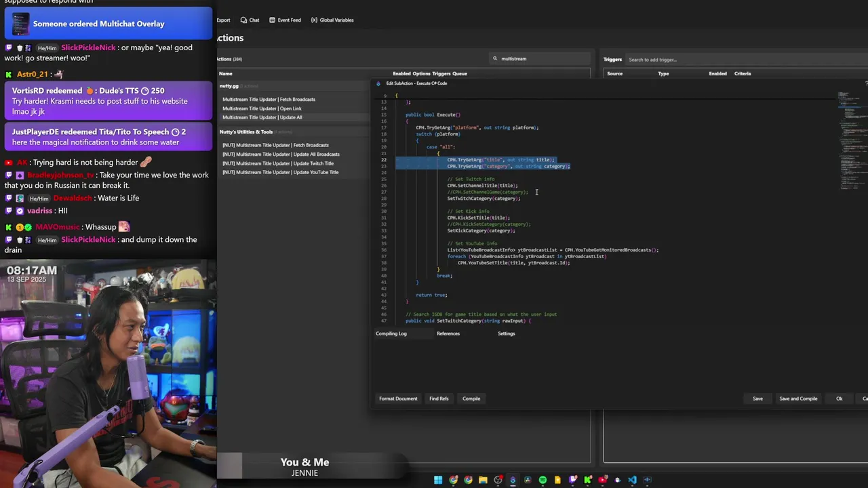Switch to the References tab
Screen dimensions: 868x488
coord(448,333)
